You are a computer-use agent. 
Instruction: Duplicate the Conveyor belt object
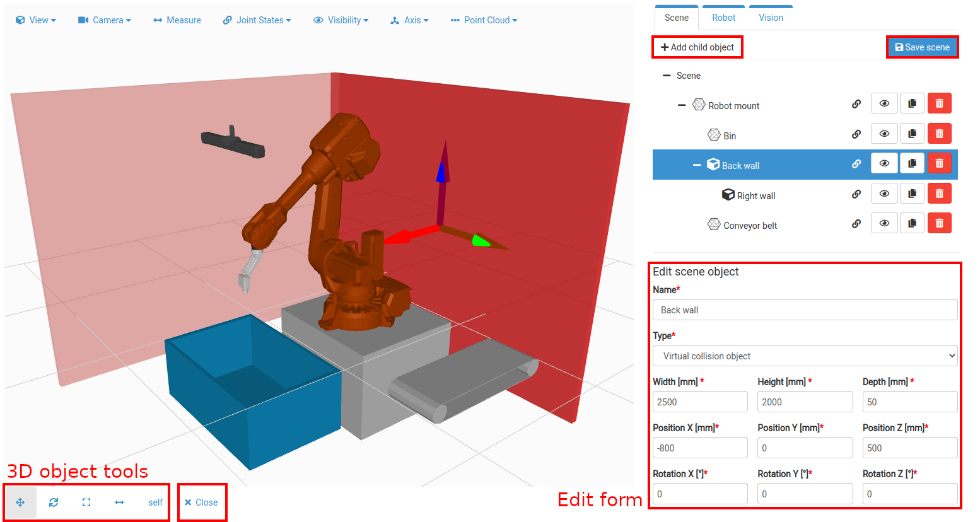(x=912, y=223)
